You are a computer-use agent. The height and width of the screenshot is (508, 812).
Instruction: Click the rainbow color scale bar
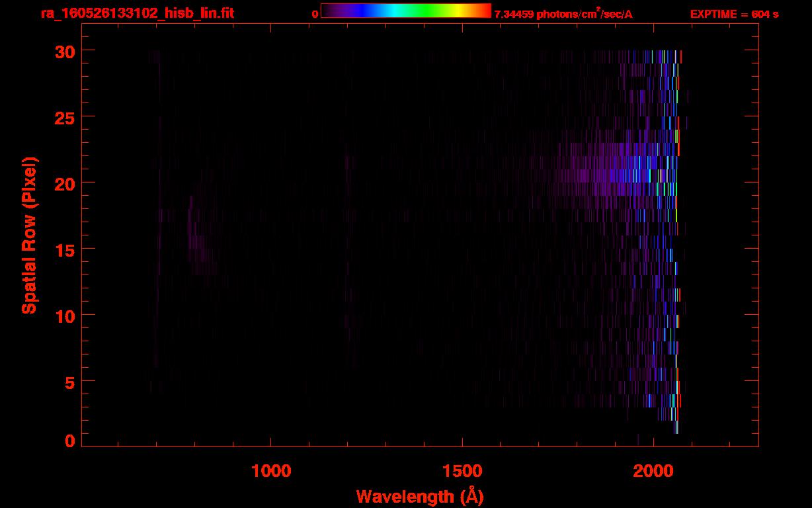tap(406, 11)
